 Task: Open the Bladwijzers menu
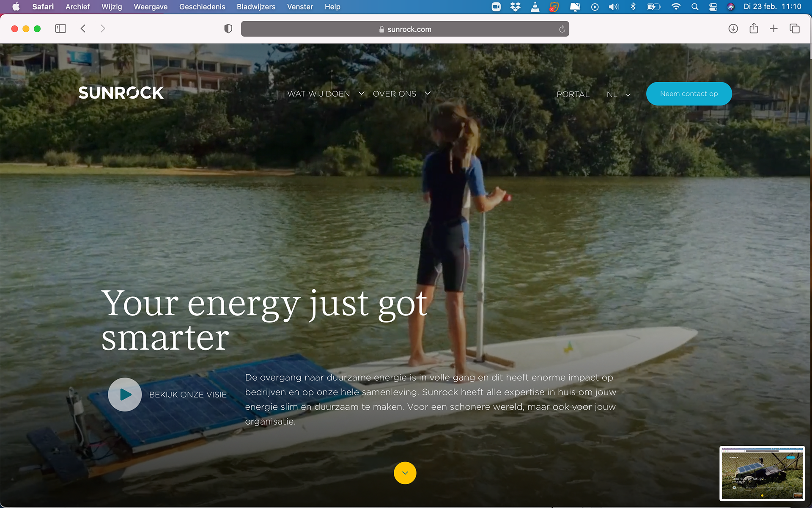(256, 7)
